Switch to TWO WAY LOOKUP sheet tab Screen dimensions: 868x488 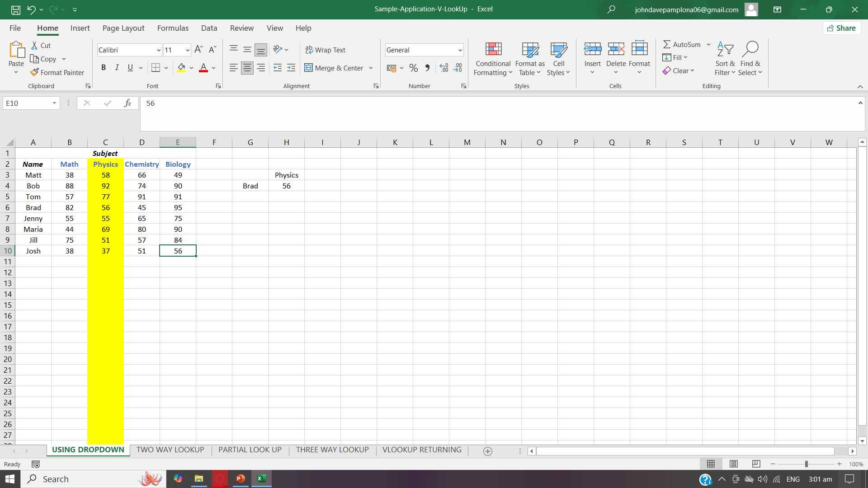(x=170, y=450)
